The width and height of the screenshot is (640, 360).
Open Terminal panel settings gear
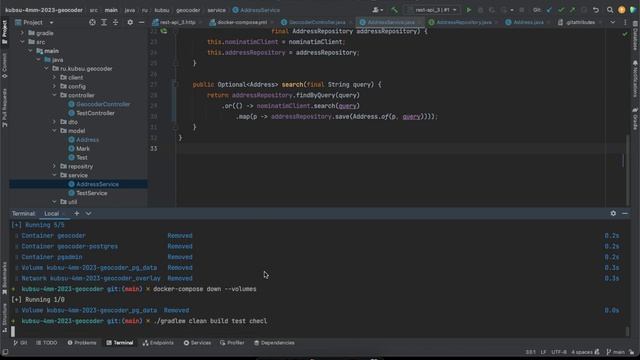(613, 213)
